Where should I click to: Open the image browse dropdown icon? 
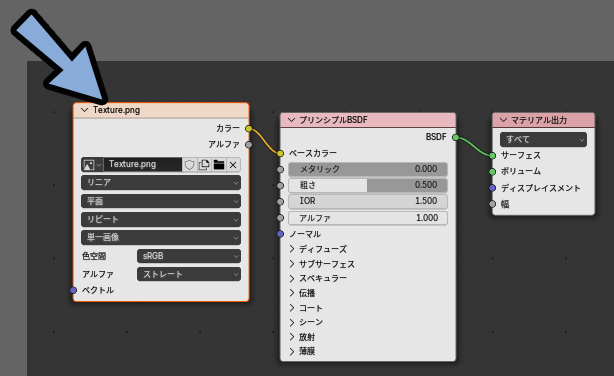click(x=92, y=164)
